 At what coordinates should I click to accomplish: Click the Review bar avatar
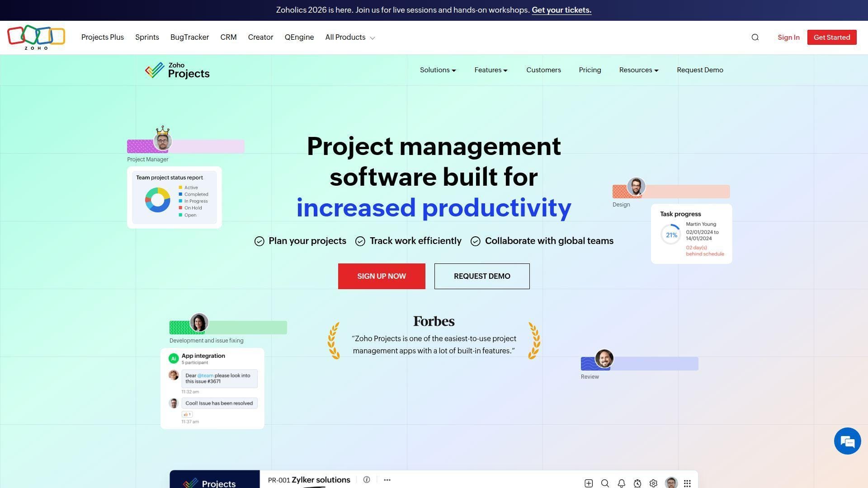(604, 359)
